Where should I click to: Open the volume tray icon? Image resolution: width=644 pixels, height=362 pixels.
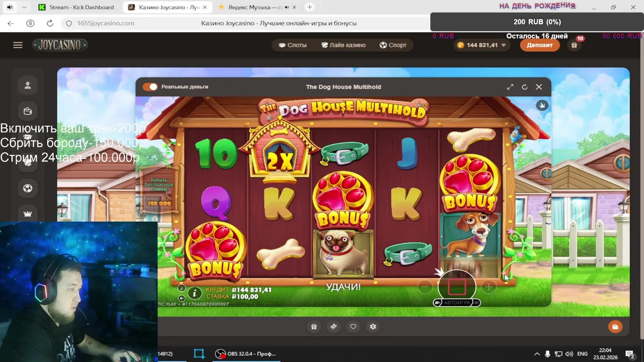click(x=570, y=354)
